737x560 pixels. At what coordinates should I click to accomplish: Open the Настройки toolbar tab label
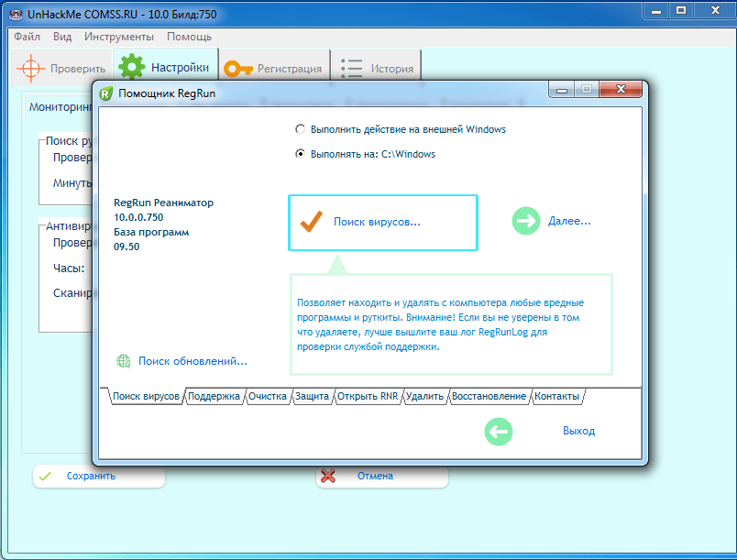180,68
